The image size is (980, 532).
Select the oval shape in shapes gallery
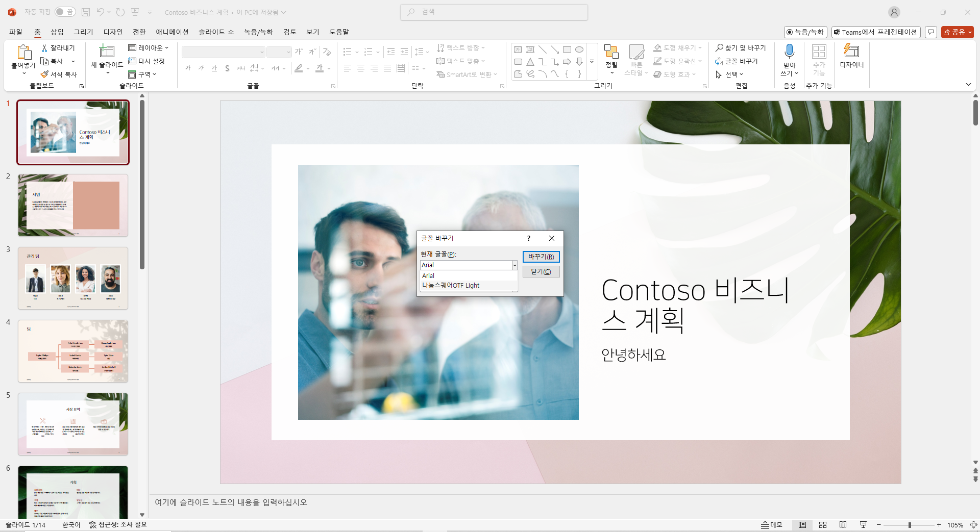click(579, 49)
